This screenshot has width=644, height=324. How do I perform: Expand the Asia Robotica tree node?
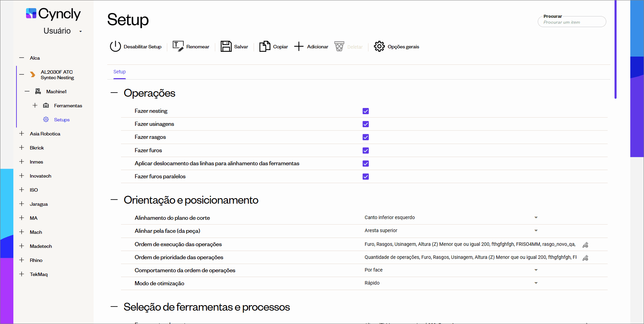click(21, 133)
